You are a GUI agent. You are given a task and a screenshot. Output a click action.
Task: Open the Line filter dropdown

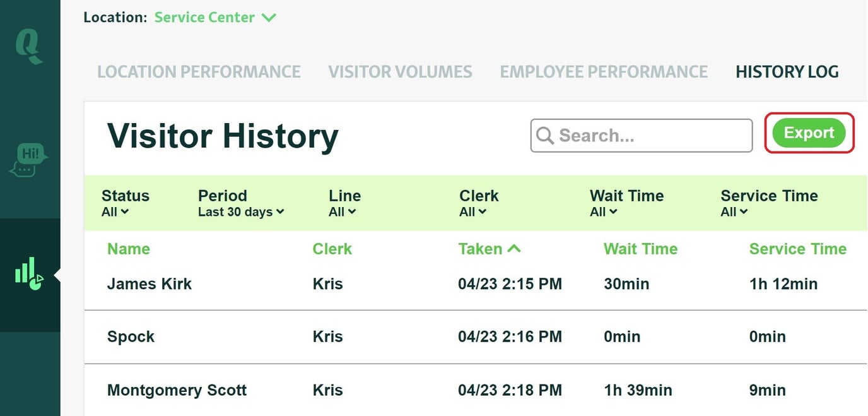pos(341,212)
